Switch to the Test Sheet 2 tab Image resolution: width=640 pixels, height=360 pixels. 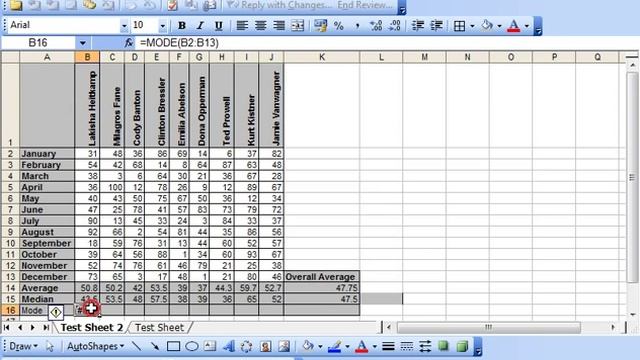pos(92,327)
